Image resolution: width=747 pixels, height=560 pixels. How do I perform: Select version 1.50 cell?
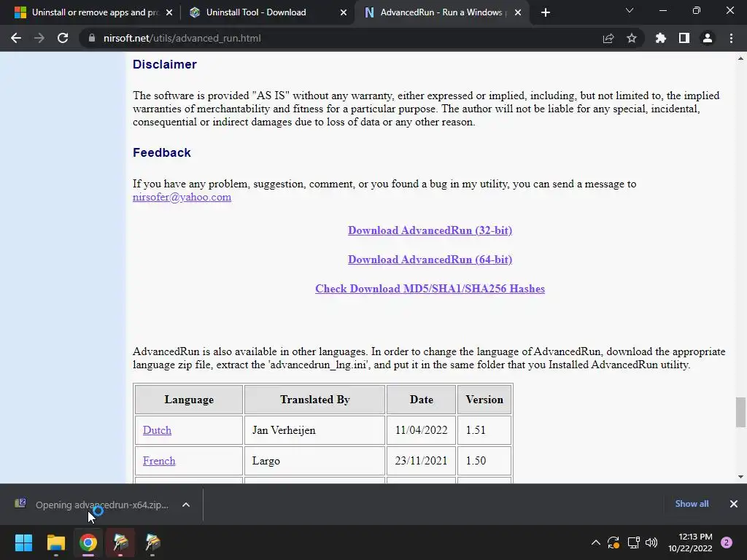coord(484,461)
